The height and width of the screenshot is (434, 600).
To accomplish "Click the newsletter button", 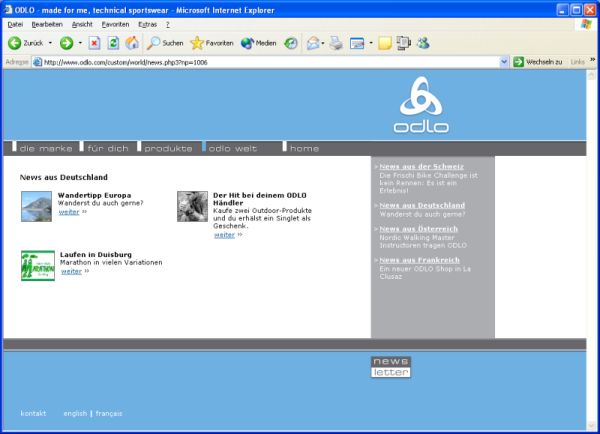I will pyautogui.click(x=391, y=367).
